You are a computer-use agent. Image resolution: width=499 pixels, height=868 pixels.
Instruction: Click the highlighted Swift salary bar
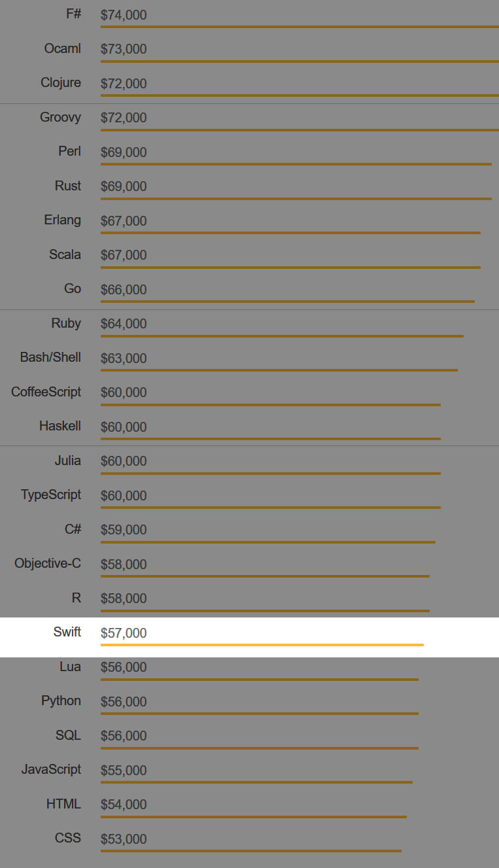[x=262, y=645]
